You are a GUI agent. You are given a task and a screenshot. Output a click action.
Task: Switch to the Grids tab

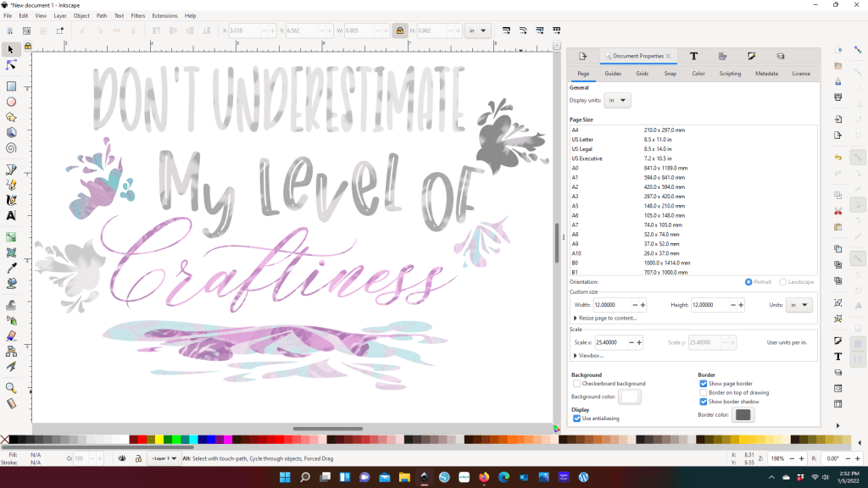pos(642,74)
